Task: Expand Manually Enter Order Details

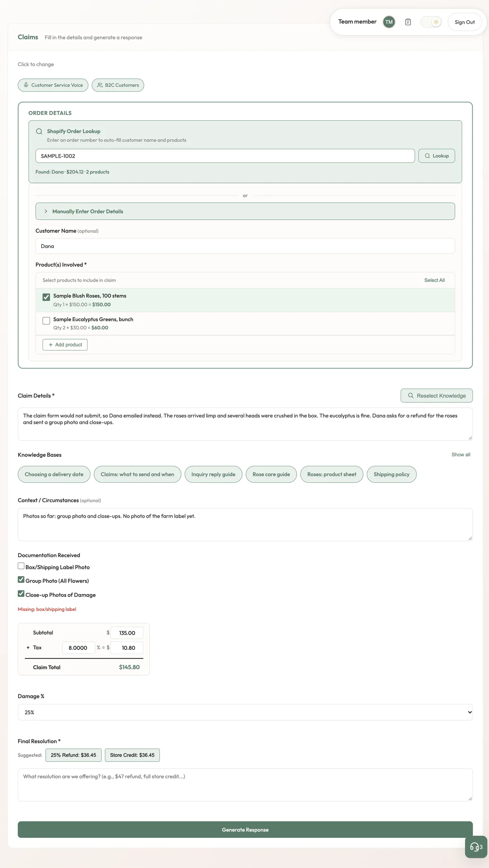Action: point(245,211)
